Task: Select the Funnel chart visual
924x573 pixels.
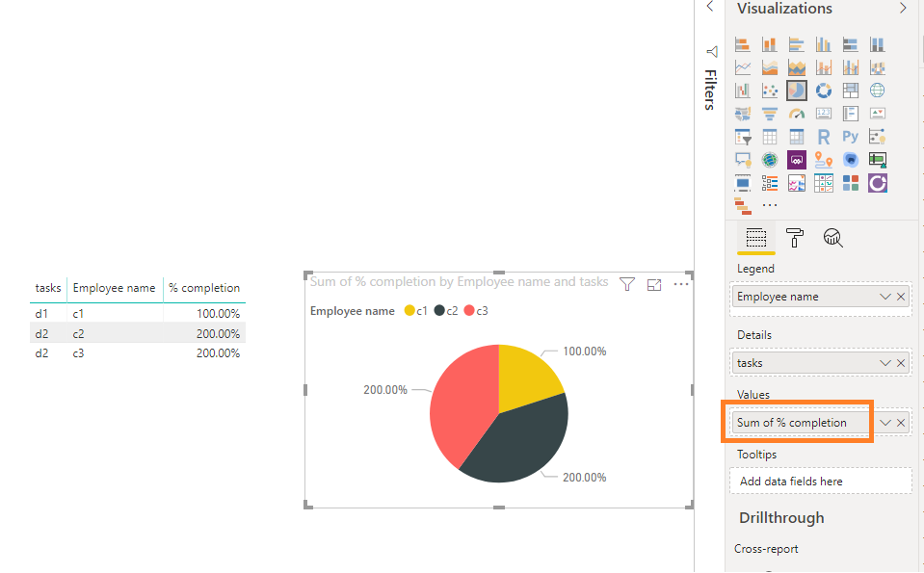Action: pos(769,114)
